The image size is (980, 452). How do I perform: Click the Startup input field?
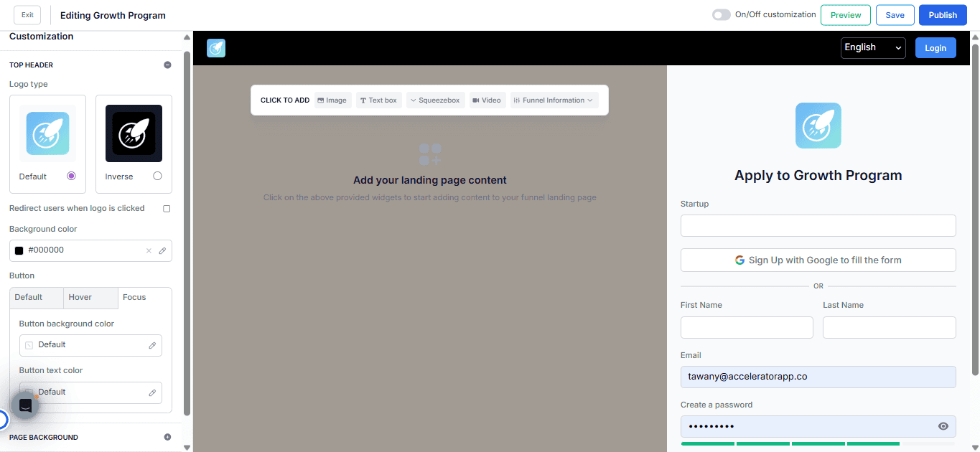[818, 225]
